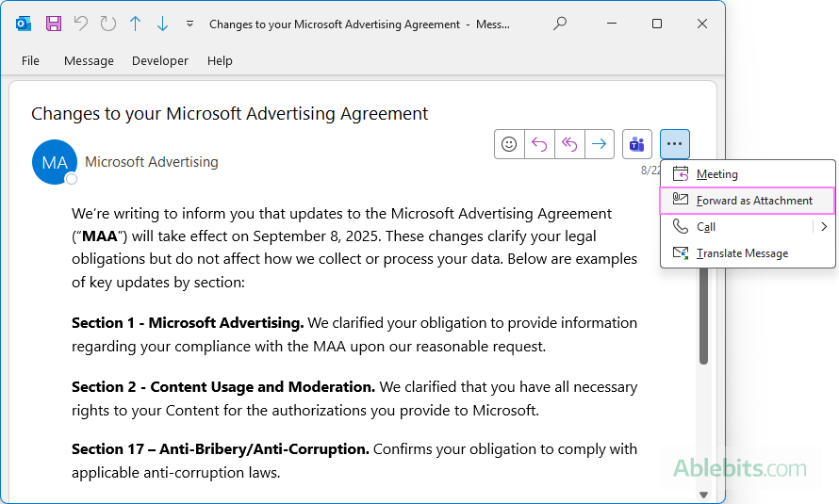Click the Microsoft Advertising sender name
The width and height of the screenshot is (839, 504).
[152, 162]
